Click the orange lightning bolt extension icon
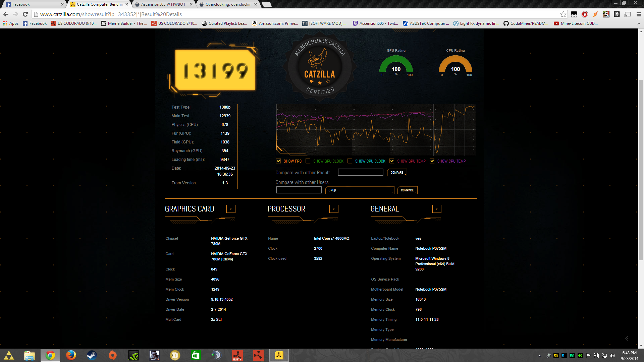Viewport: 644px width, 362px height. click(595, 14)
